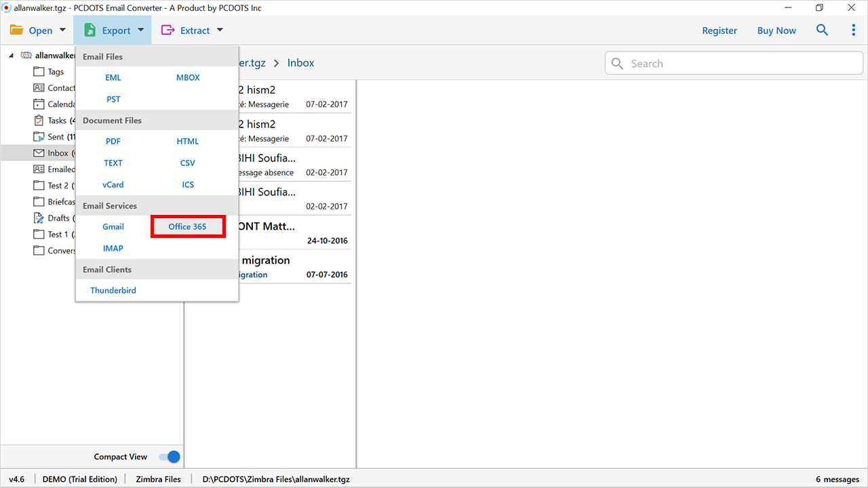Click the Zimbra Files status bar entry
This screenshot has width=868, height=488.
click(x=158, y=479)
